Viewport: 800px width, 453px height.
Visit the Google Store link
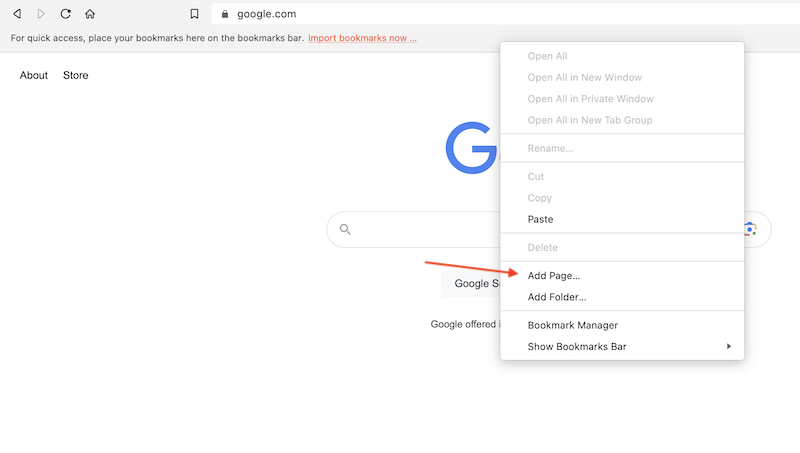[x=76, y=75]
